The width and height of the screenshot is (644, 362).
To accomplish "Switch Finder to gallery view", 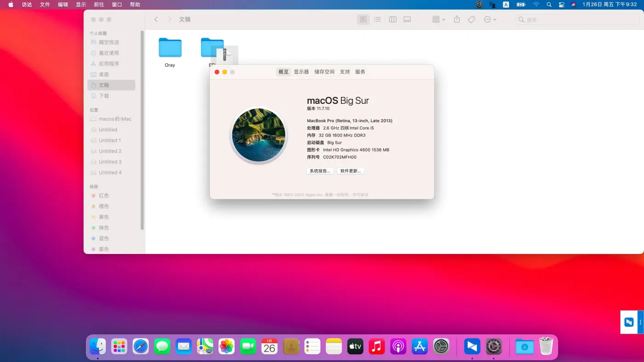I will (407, 19).
